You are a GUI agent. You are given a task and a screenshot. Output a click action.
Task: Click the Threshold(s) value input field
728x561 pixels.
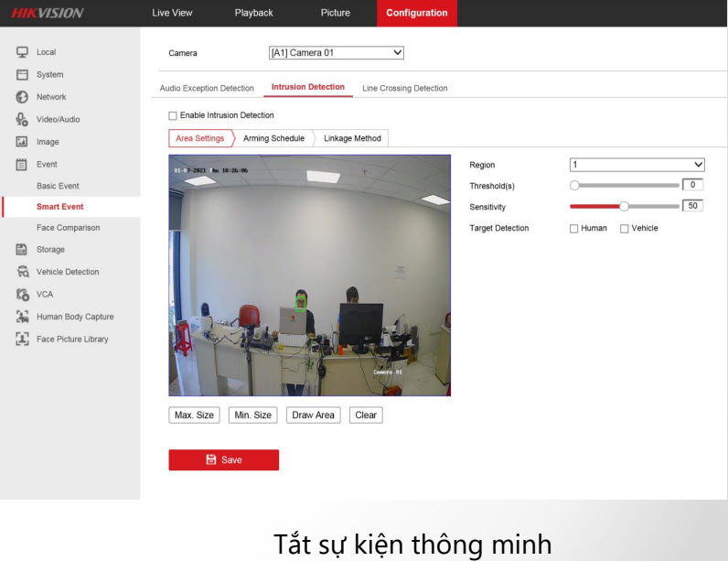click(692, 185)
